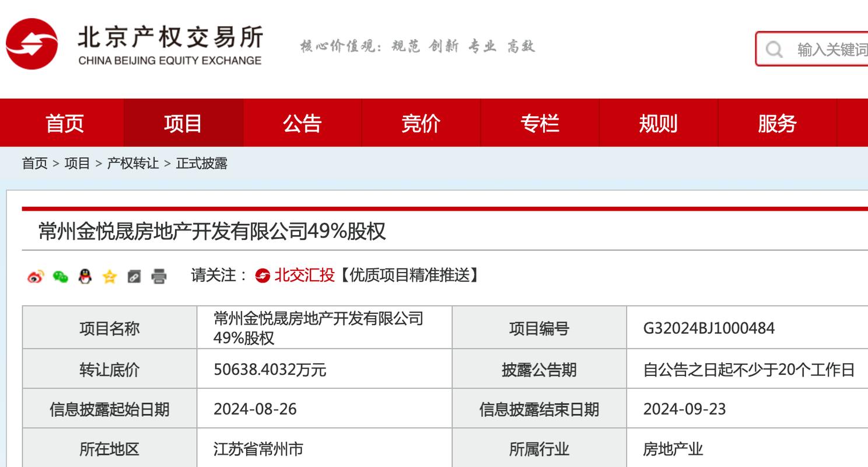The image size is (868, 467).
Task: Share via the WeChat icon
Action: coord(60,276)
